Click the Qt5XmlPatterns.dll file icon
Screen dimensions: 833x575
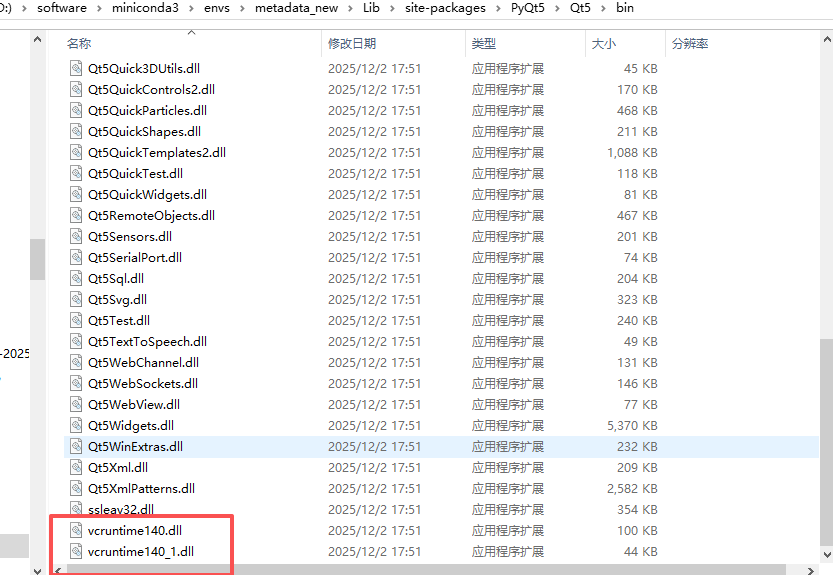(x=76, y=488)
